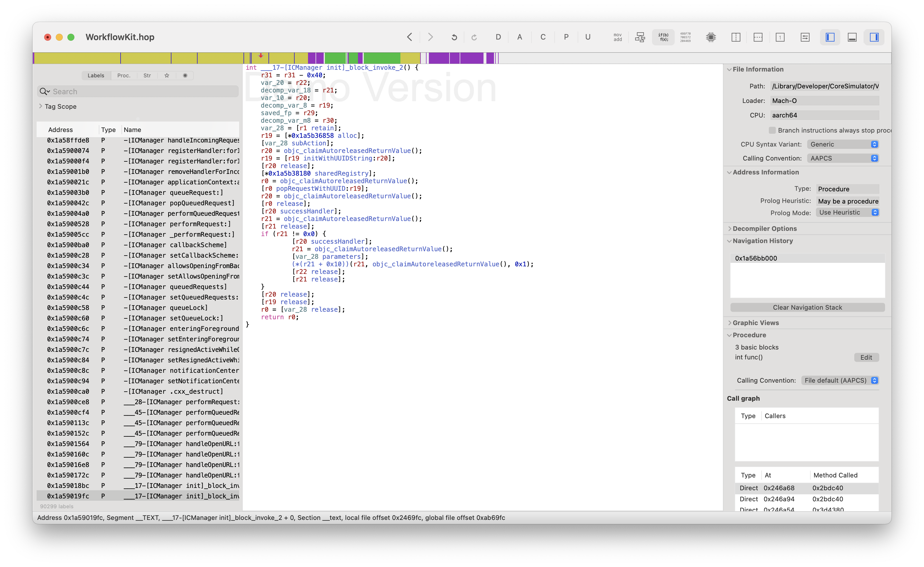Select history entry 0x1a56bb000
Viewport: 924px width, 567px height.
click(x=807, y=258)
